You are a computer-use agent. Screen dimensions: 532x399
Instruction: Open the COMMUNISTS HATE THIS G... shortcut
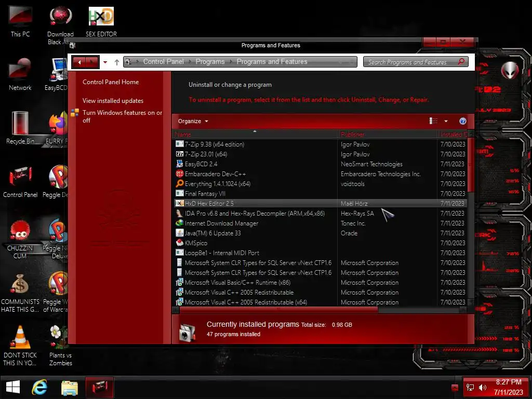(20, 293)
